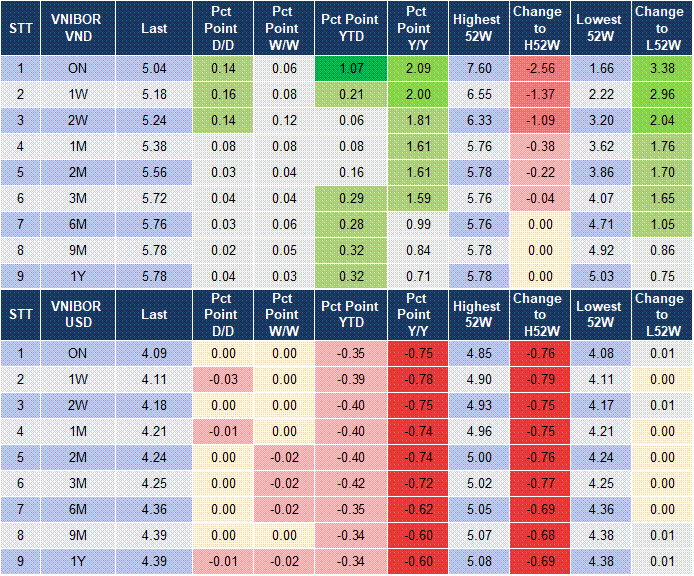Click Lowest 52W header in the USD table
This screenshot has width=694, height=576.
[x=600, y=314]
